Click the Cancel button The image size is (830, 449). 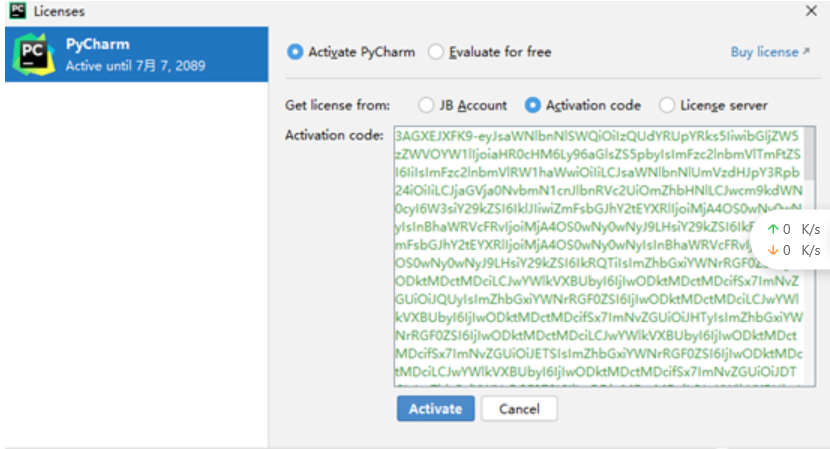click(519, 409)
